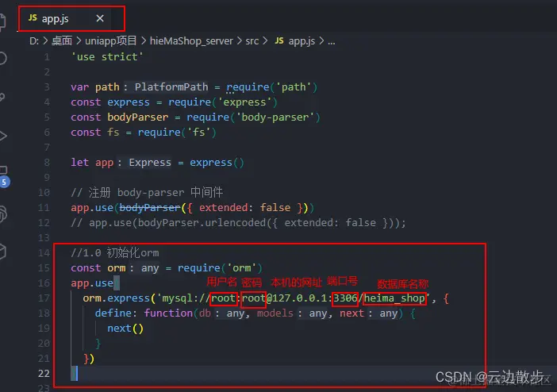Click the models parameter on line 18
557x392 pixels.
coord(275,313)
